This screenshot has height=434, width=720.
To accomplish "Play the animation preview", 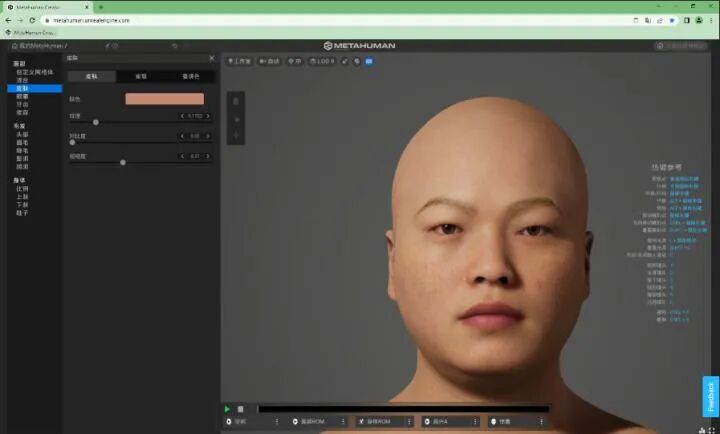I will click(x=227, y=409).
